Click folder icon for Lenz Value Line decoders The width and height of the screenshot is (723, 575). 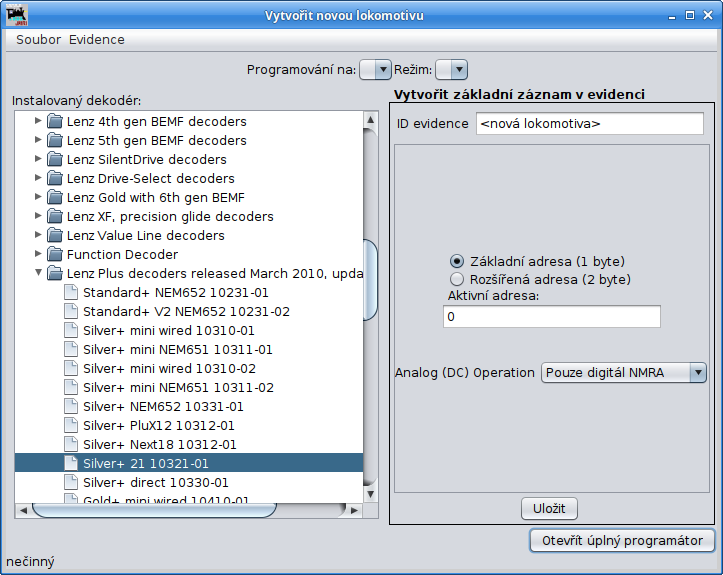56,235
